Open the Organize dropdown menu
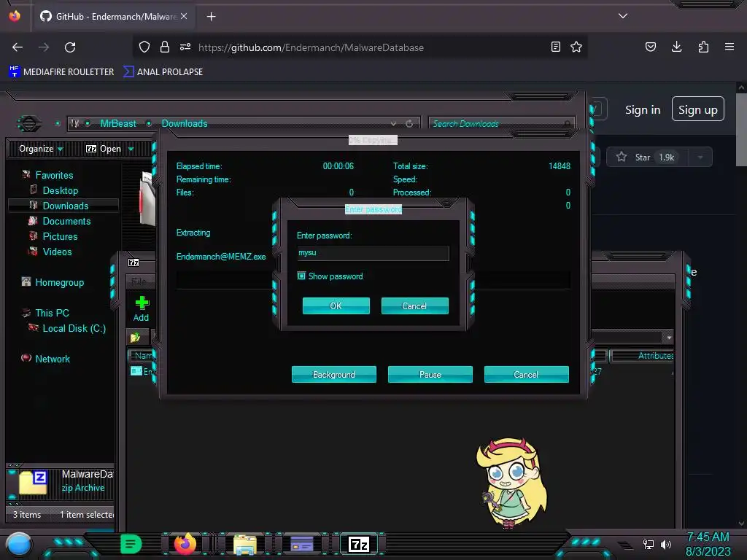 click(x=41, y=149)
